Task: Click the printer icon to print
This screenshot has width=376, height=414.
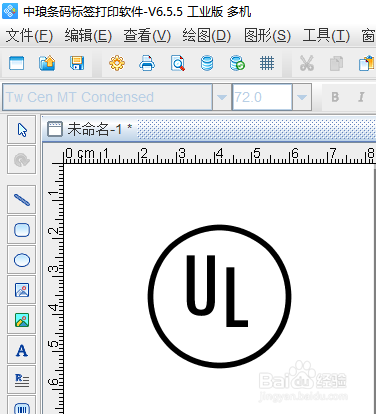Action: pyautogui.click(x=147, y=63)
